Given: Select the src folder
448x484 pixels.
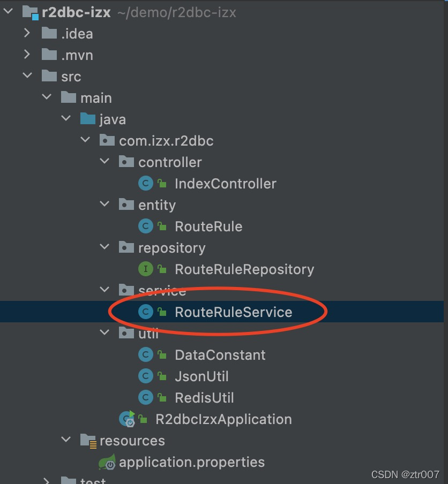Looking at the screenshot, I should (71, 77).
